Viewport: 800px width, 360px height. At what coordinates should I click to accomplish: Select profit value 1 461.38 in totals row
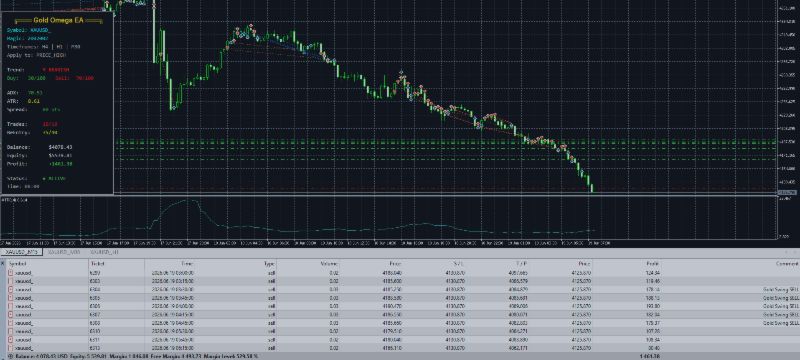(x=651, y=356)
